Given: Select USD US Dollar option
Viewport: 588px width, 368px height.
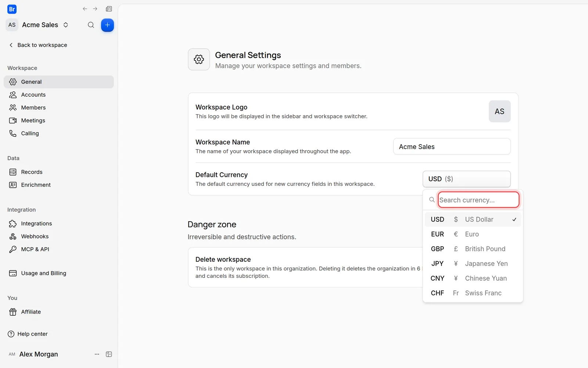Looking at the screenshot, I should click(473, 219).
